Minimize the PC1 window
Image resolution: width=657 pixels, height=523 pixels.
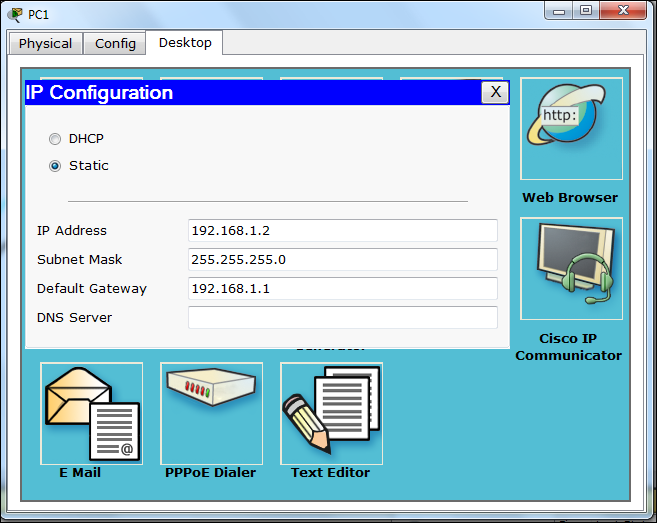[x=559, y=11]
